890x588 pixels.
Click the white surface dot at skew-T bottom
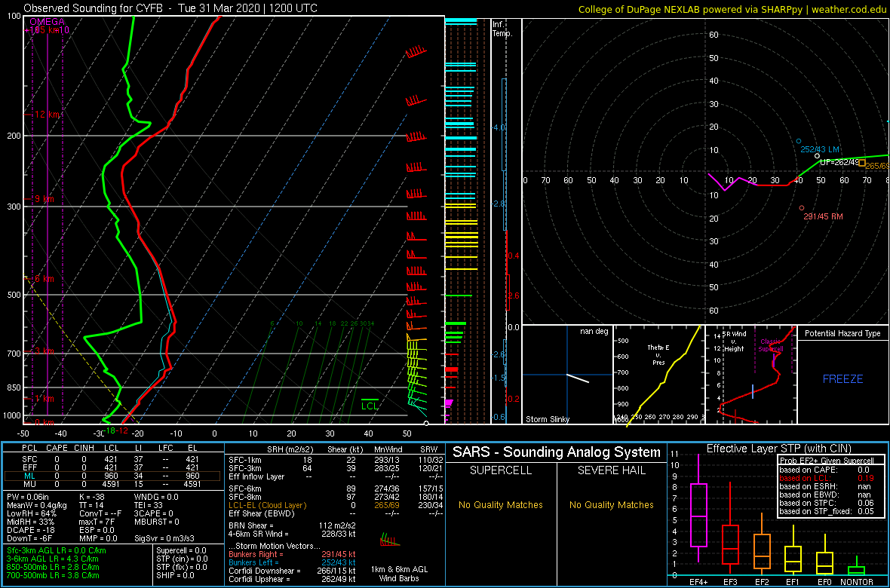click(426, 423)
